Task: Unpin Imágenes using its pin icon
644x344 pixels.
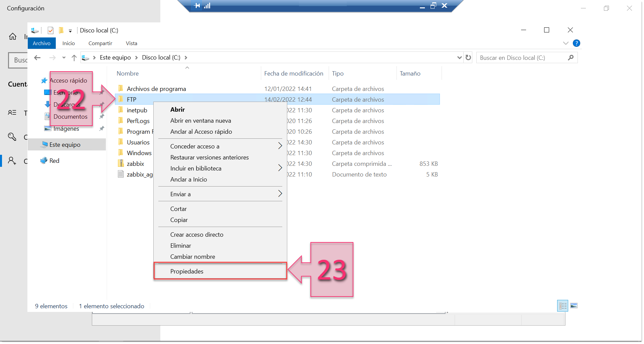Action: click(x=102, y=128)
